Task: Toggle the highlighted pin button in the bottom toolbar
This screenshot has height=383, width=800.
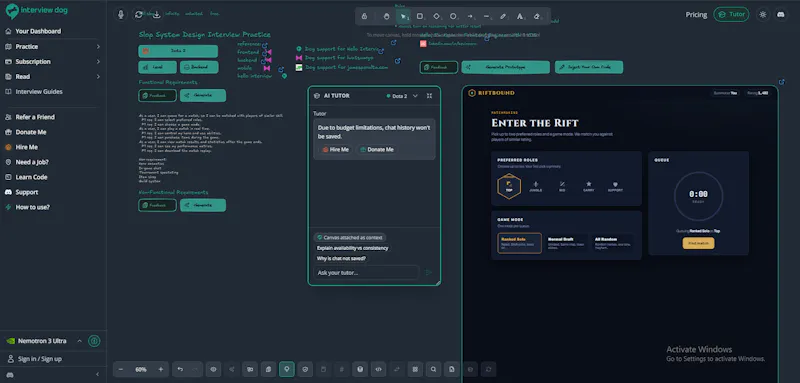Action: tap(287, 369)
